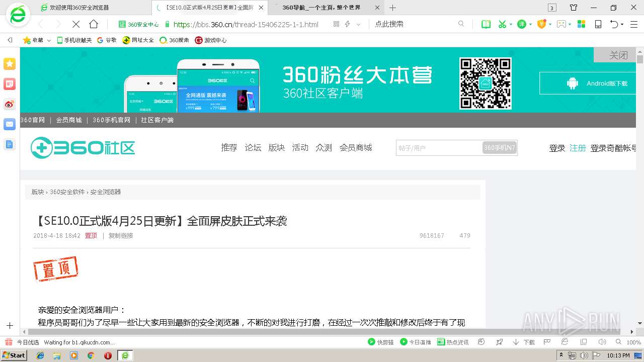Image resolution: width=644 pixels, height=362 pixels.
Task: Expand the translate dropdown arrow
Action: tap(530, 24)
